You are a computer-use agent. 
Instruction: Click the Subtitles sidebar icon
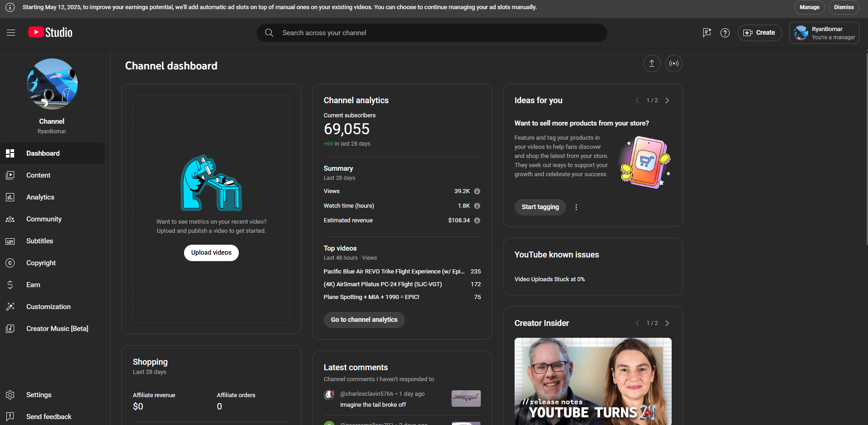point(10,241)
